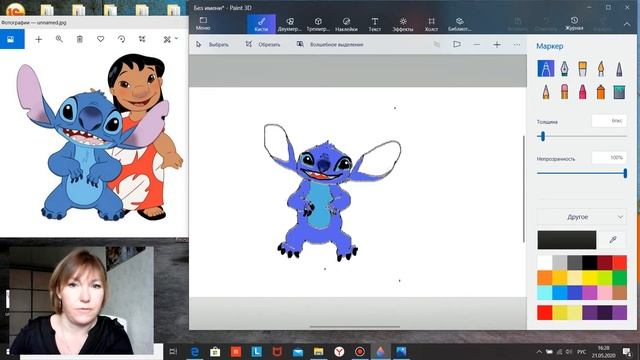
Task: Select the Watercolor brush tool
Action: coord(601,69)
